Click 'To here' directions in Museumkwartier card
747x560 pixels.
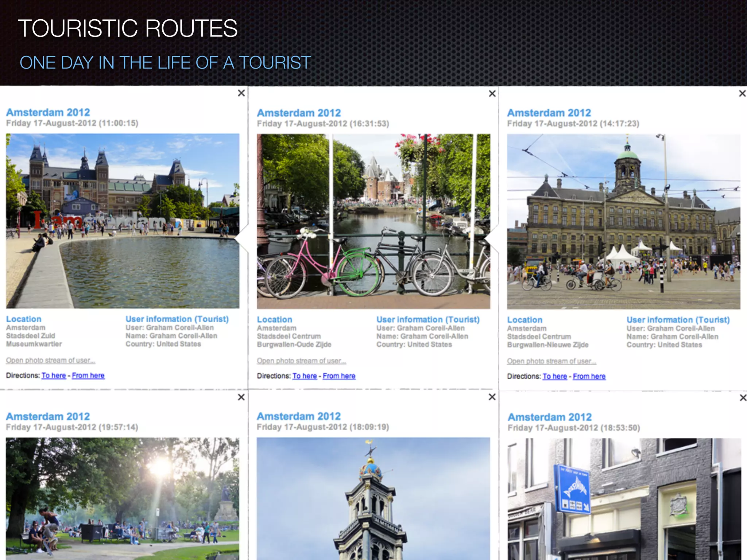[x=54, y=376]
